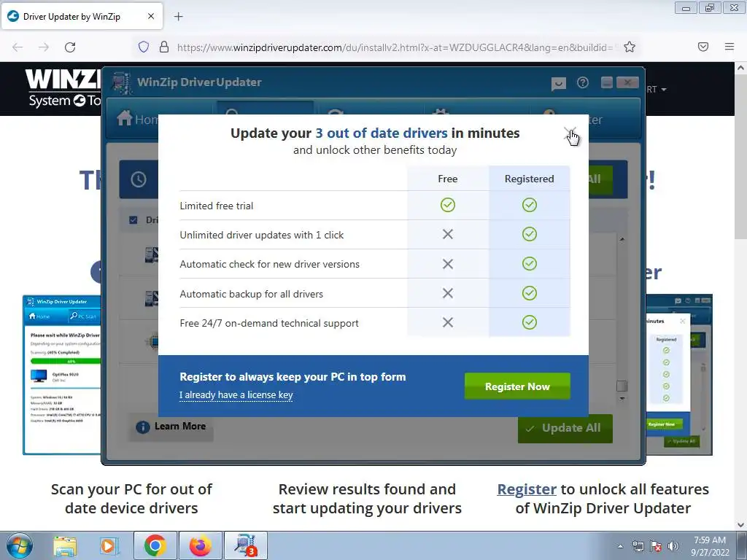Click the Free X mark for Automatic backup

tap(447, 293)
